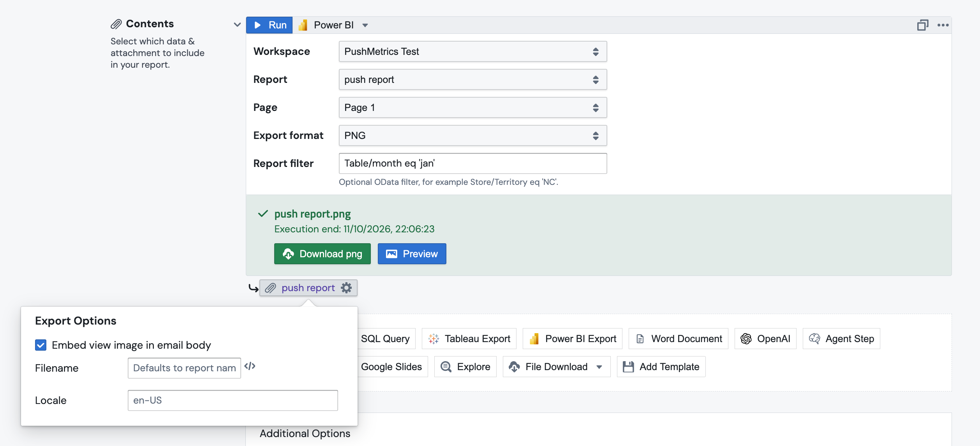Click the push report.png result title
The height and width of the screenshot is (446, 980).
click(312, 214)
